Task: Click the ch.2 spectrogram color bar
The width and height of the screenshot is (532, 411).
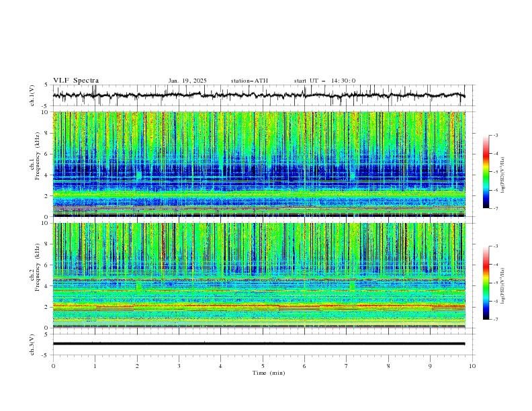Action: click(486, 283)
